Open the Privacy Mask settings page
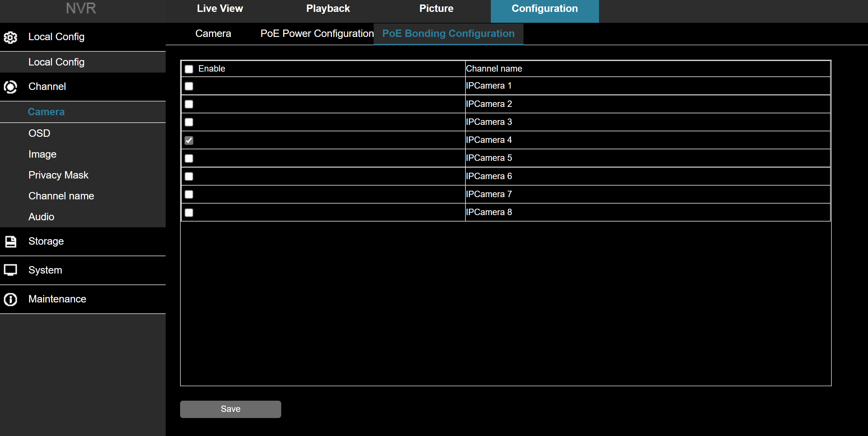 [x=58, y=175]
